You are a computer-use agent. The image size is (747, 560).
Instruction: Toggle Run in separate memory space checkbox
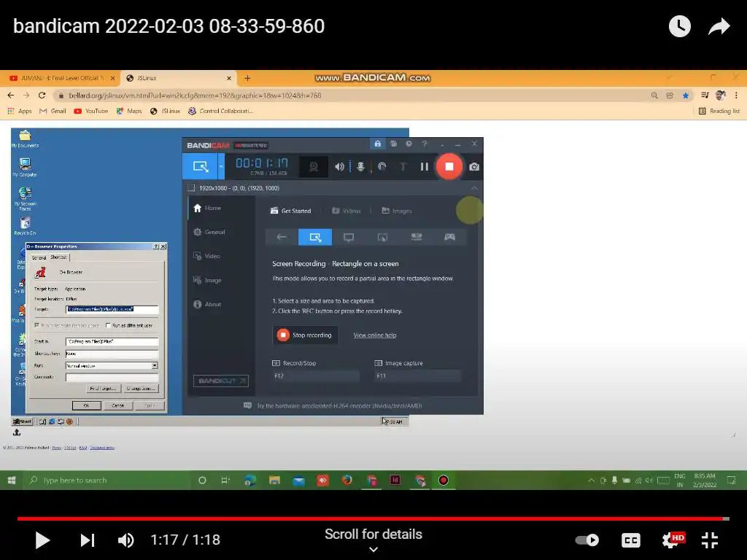pos(36,325)
